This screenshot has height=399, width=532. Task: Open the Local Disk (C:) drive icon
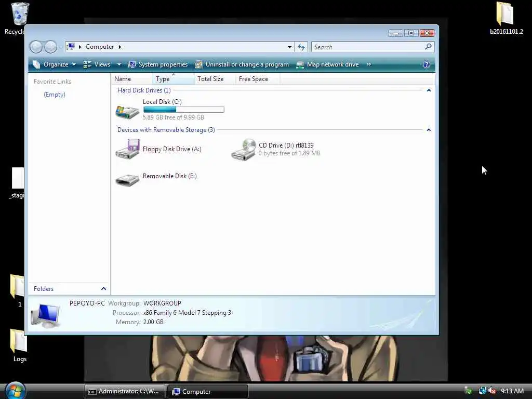[x=127, y=112]
